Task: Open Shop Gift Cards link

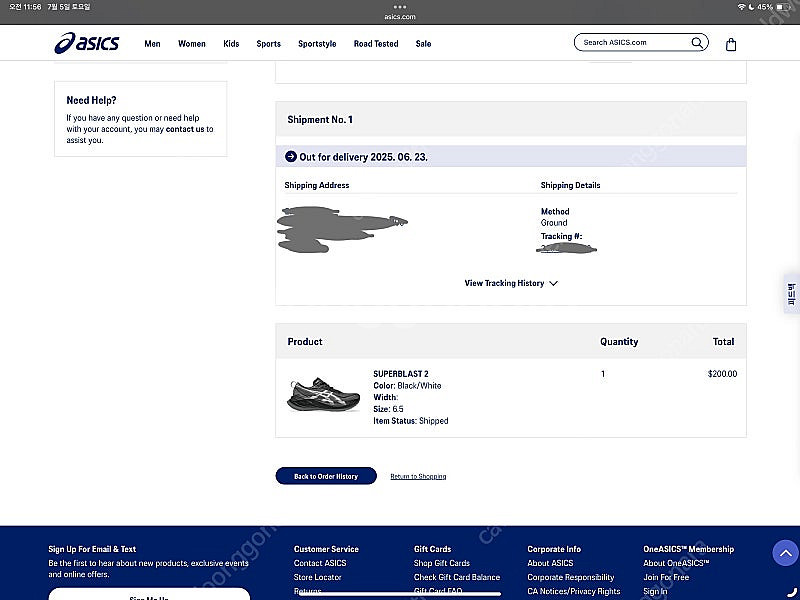Action: point(442,563)
